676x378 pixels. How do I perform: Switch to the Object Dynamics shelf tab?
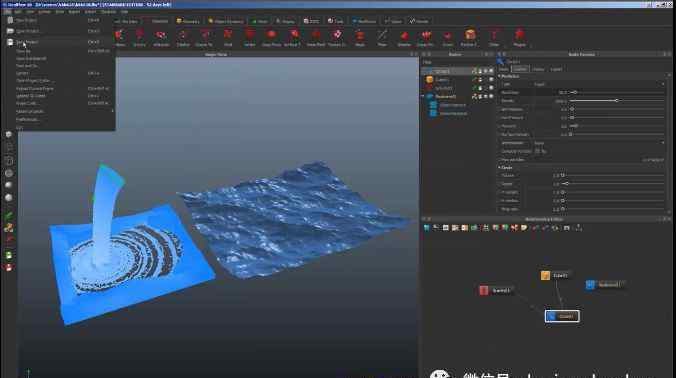(225, 21)
